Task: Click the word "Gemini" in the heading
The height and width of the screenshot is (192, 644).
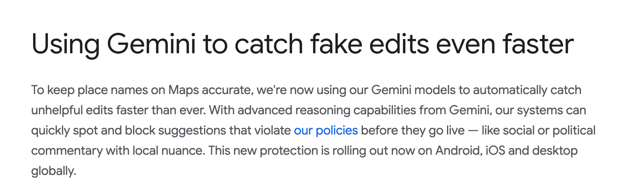Action: pos(151,44)
